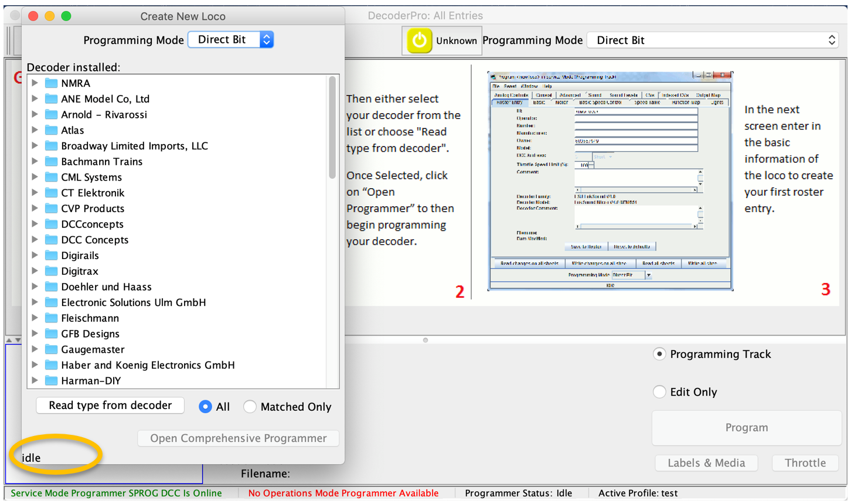Click the 'Filename:' label
This screenshot has width=851, height=504.
click(x=265, y=474)
